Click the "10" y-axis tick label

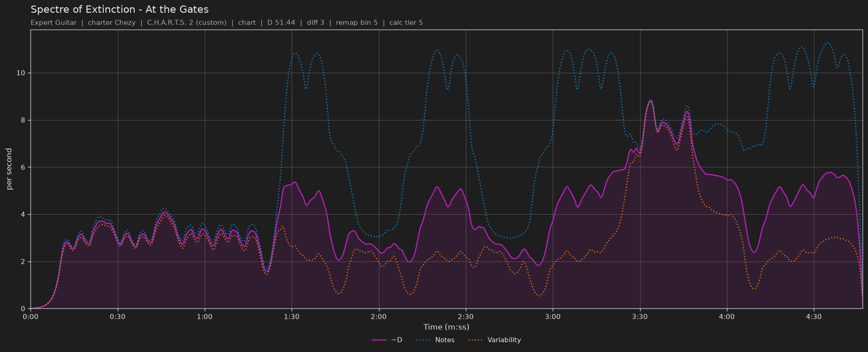tap(21, 73)
